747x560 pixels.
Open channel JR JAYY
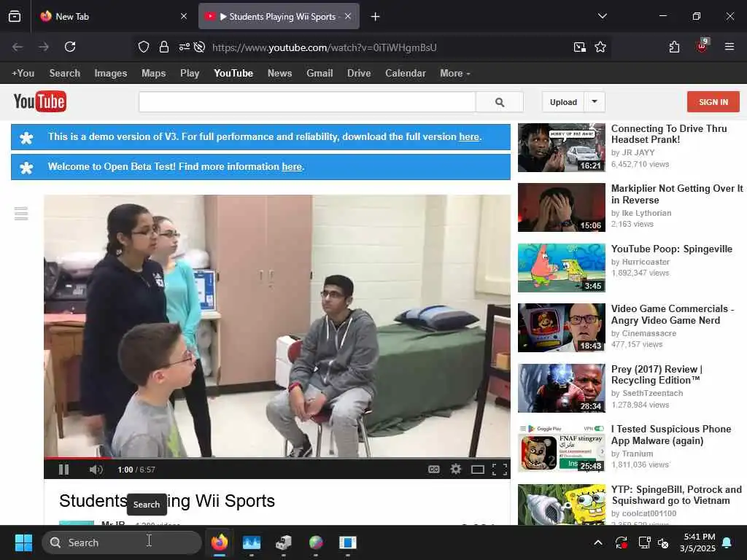pyautogui.click(x=638, y=152)
